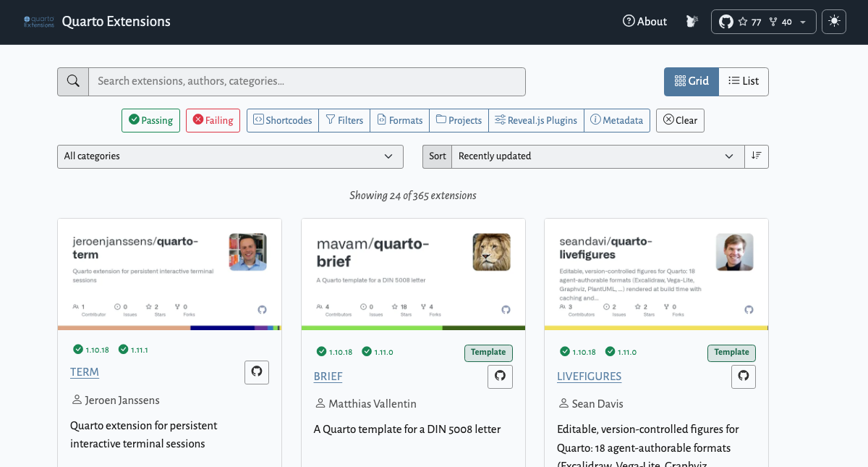
Task: Click the language color bar under quarto-term
Action: tap(169, 328)
